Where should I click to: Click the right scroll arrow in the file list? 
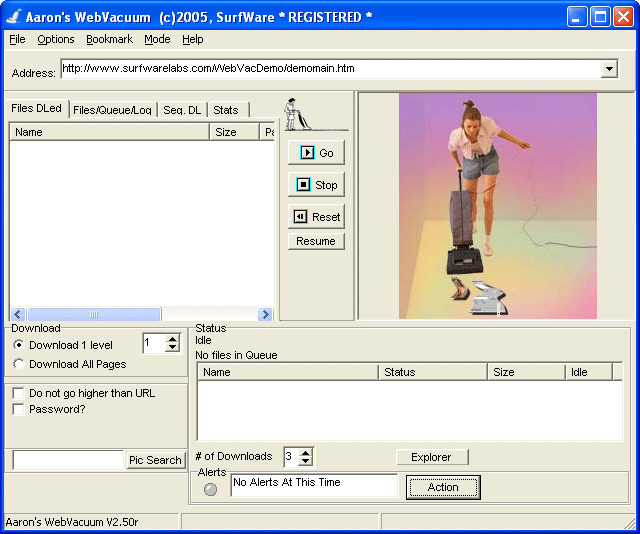coord(265,314)
